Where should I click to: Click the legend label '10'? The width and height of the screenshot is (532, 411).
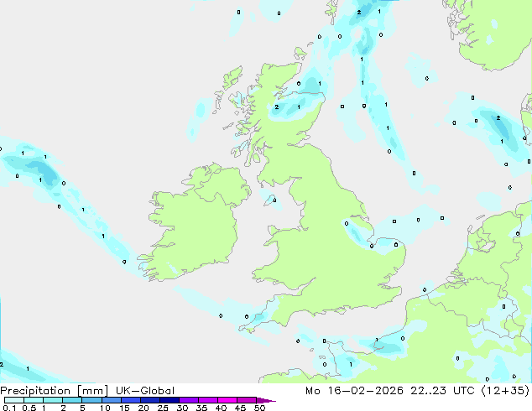click(105, 408)
